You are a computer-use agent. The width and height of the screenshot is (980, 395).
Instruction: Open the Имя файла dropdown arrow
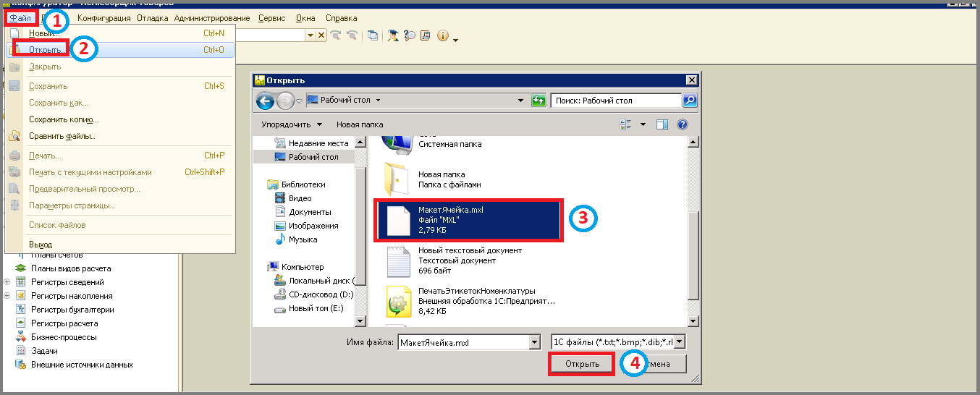pyautogui.click(x=535, y=342)
